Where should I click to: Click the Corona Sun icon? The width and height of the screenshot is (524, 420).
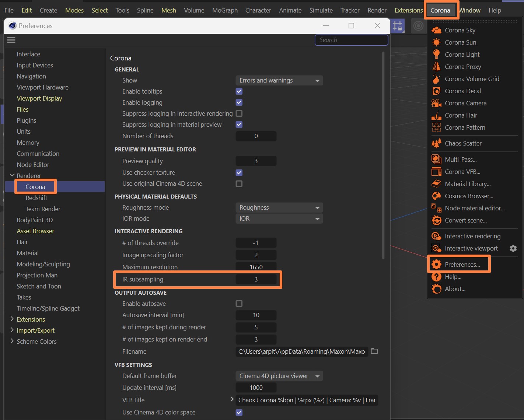pyautogui.click(x=436, y=42)
